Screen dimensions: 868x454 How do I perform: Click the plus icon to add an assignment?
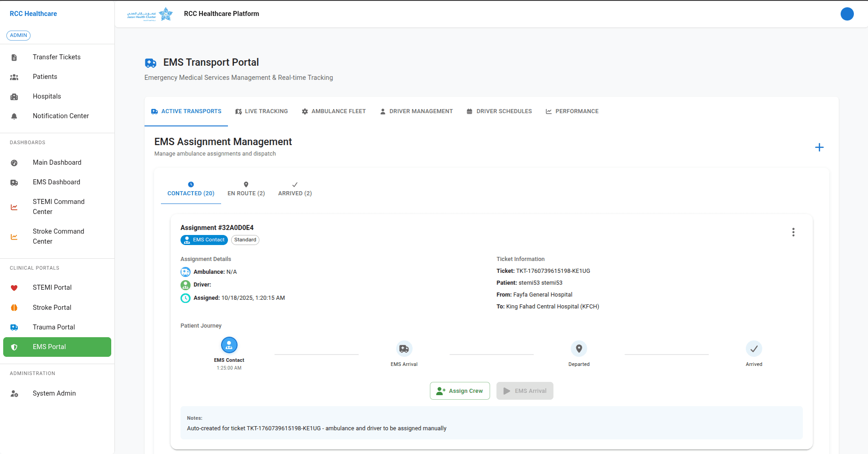click(819, 147)
